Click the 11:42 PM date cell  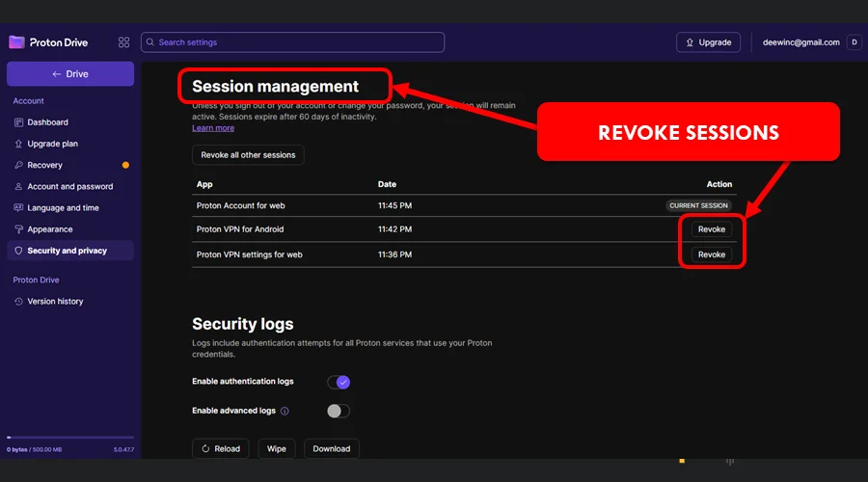point(394,229)
